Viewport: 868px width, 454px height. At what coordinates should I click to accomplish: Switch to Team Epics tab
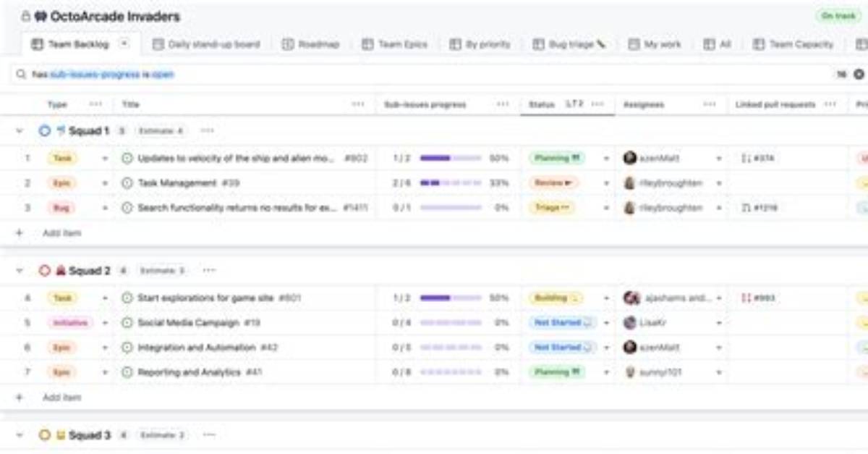(395, 44)
